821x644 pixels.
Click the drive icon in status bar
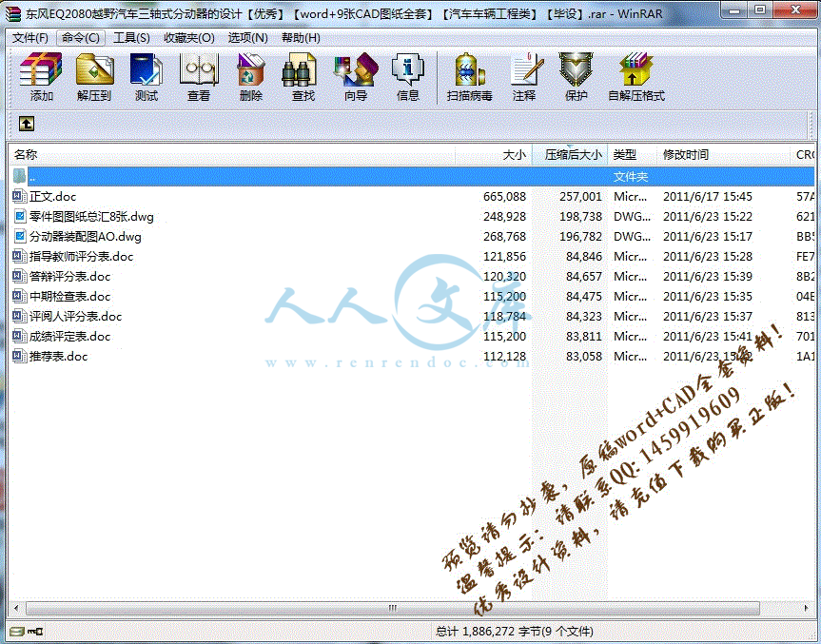tap(17, 632)
